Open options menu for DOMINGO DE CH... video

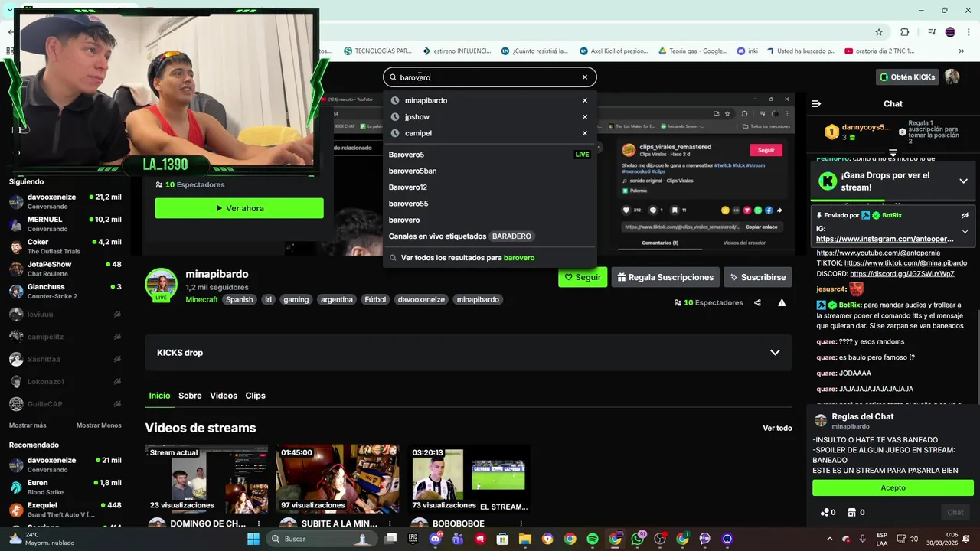pos(259,524)
